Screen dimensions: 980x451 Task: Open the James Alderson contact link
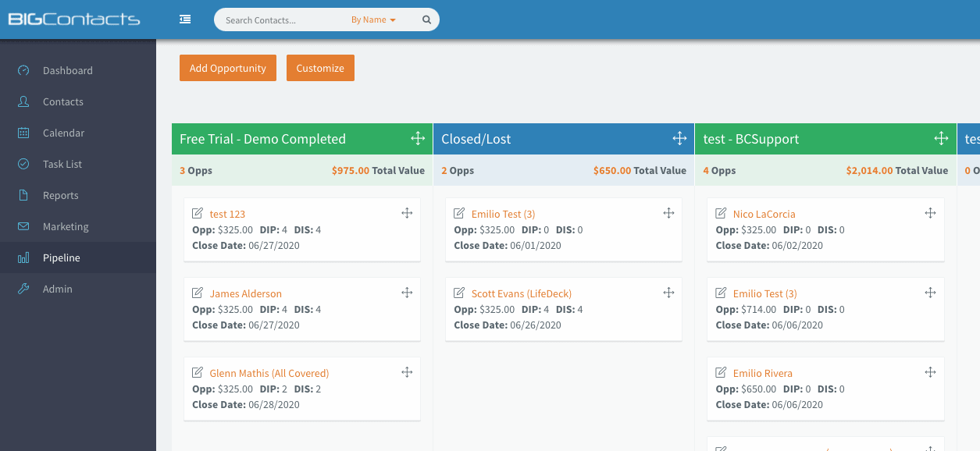click(246, 293)
